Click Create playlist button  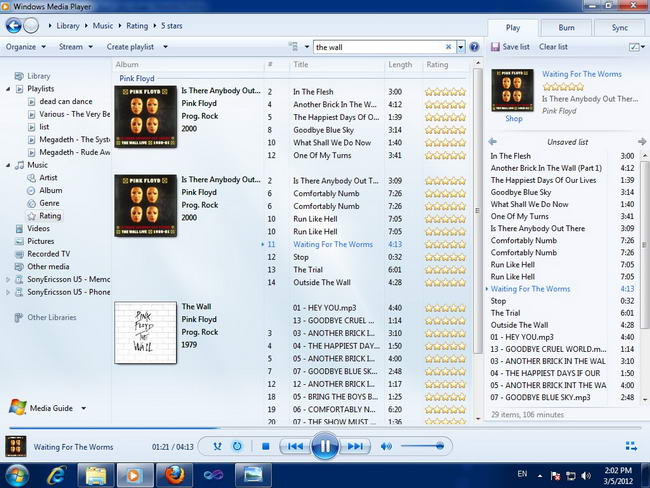coord(130,47)
